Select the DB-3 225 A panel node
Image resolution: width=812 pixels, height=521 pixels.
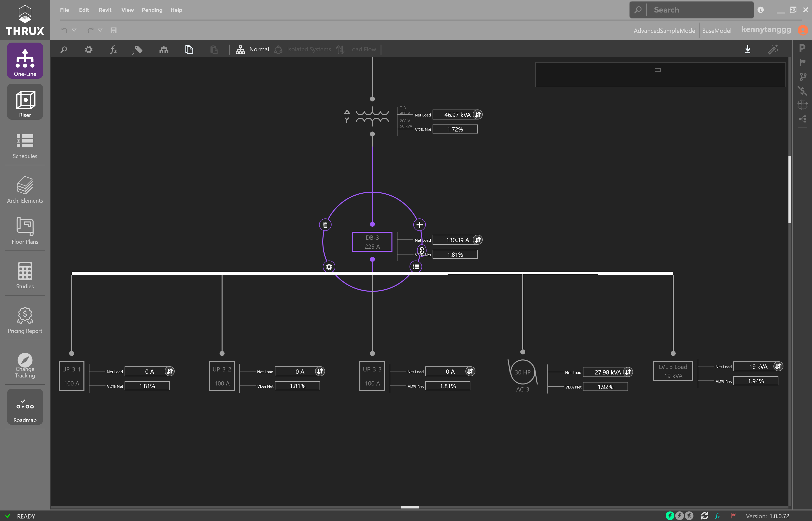(x=372, y=242)
